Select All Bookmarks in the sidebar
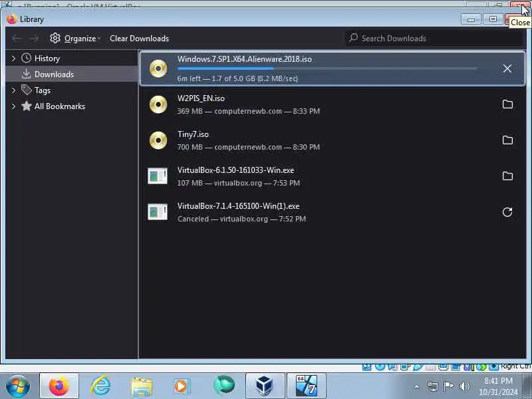Screen dimensions: 532x399 coord(72,106)
